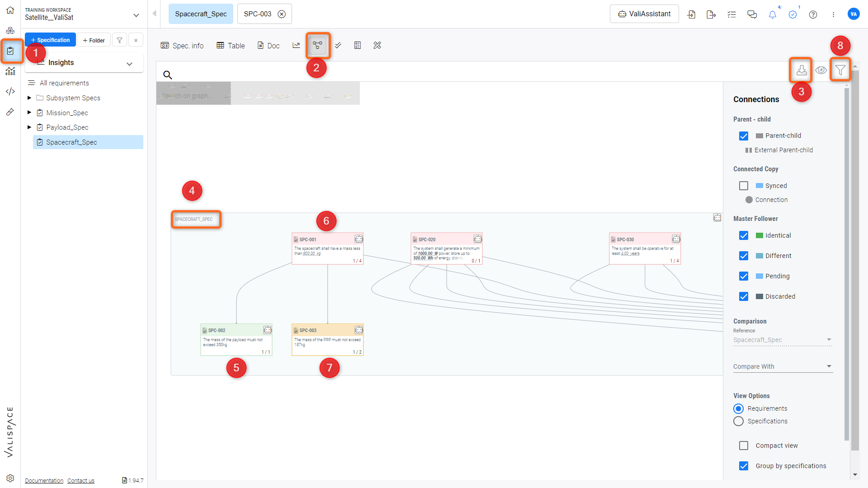The width and height of the screenshot is (868, 488).
Task: Expand the Subsystem Specs folder
Action: point(29,98)
